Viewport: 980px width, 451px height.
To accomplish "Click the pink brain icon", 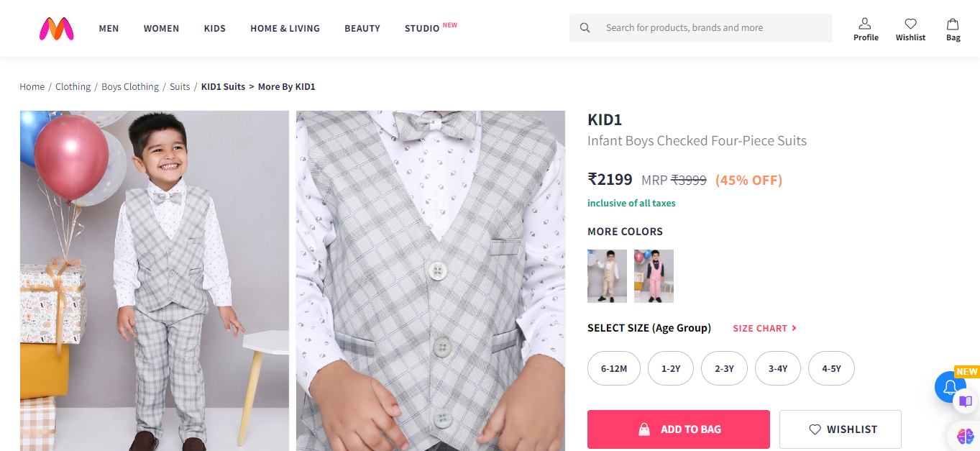I will tap(966, 435).
